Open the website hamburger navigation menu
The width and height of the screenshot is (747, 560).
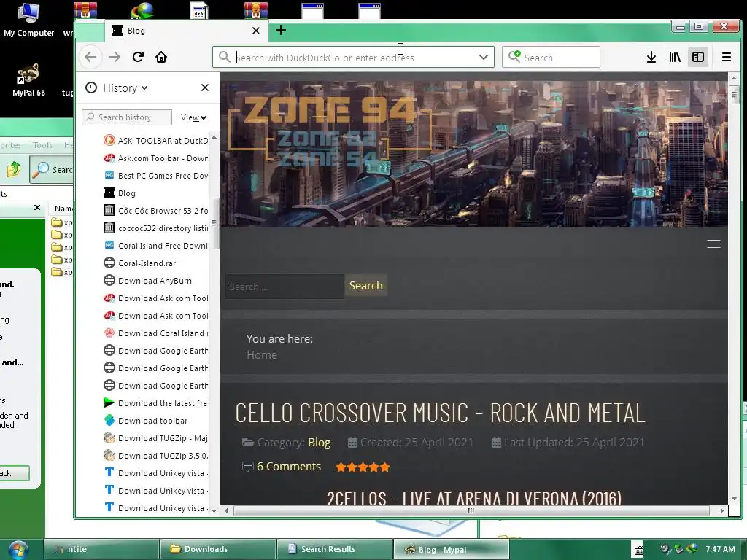(x=713, y=244)
